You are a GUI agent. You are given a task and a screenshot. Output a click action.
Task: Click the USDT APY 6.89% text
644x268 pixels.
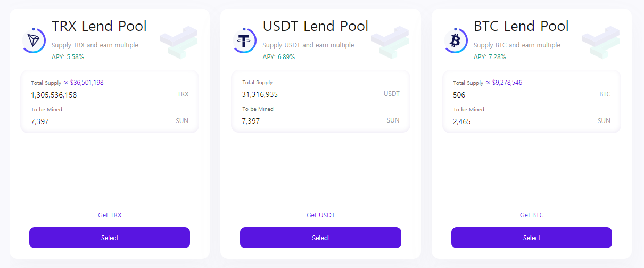pyautogui.click(x=278, y=57)
